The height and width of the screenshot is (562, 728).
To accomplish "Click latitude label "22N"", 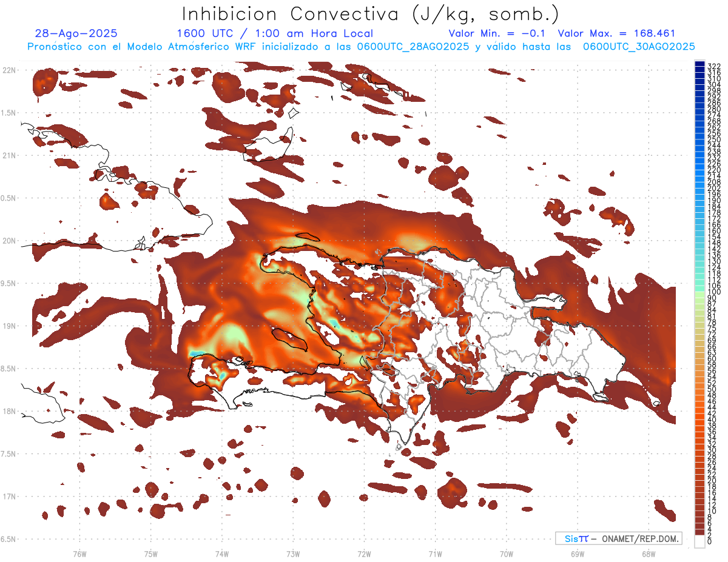I will [x=8, y=70].
